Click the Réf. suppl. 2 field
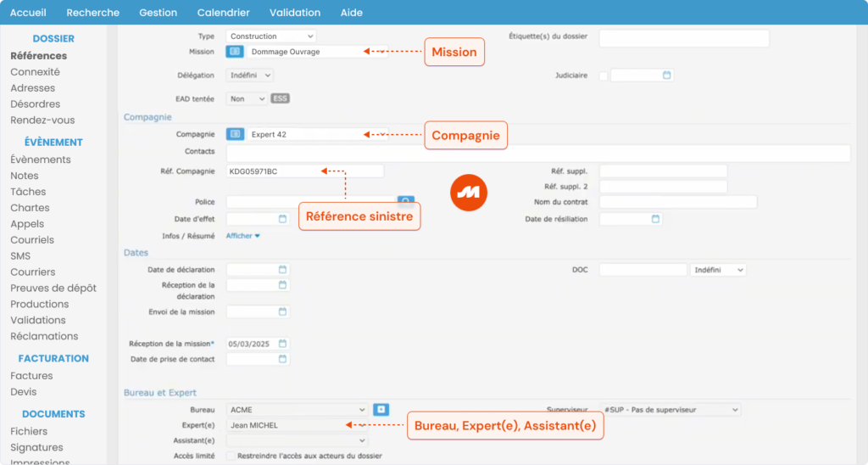868x465 pixels. click(x=663, y=187)
